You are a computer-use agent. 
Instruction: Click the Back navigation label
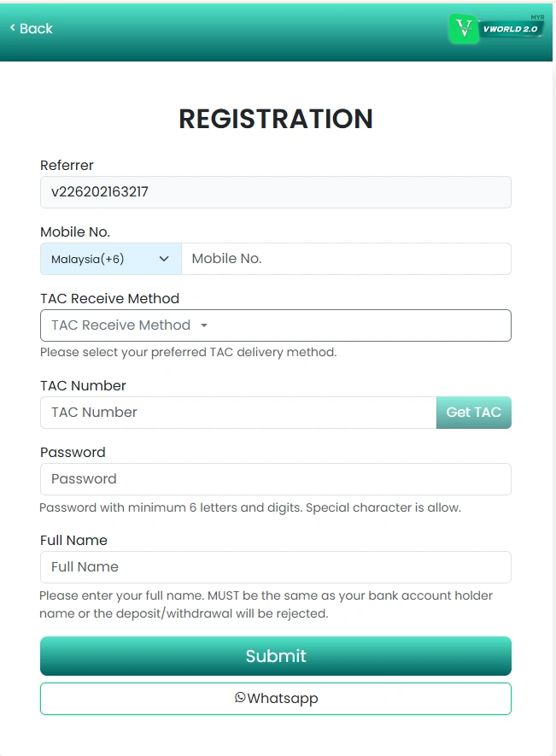(36, 28)
